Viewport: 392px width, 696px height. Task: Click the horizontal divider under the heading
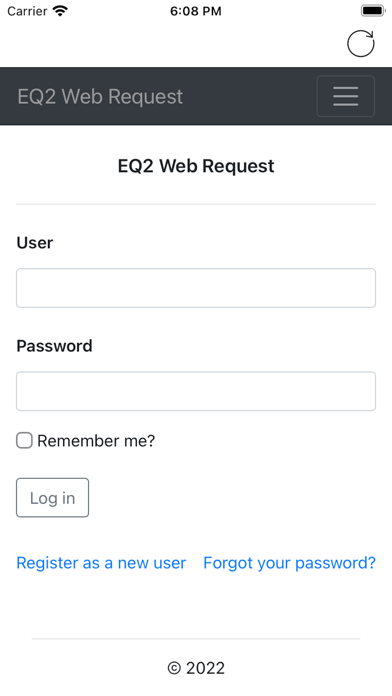point(196,204)
